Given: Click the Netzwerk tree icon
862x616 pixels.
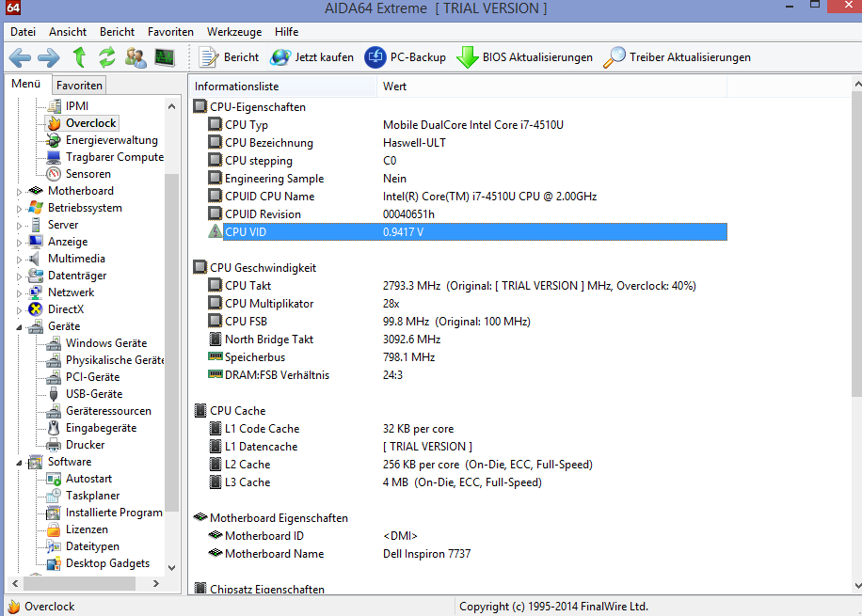Looking at the screenshot, I should coord(36,292).
